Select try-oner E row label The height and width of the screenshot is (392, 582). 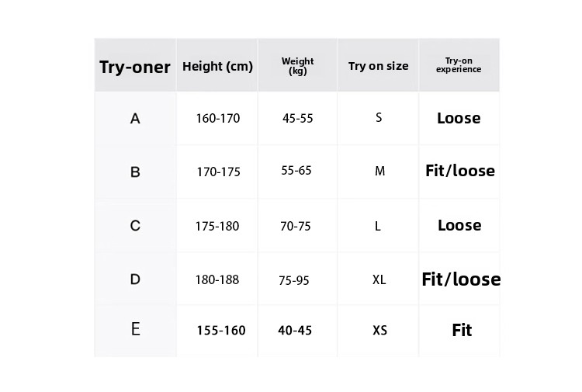click(135, 330)
